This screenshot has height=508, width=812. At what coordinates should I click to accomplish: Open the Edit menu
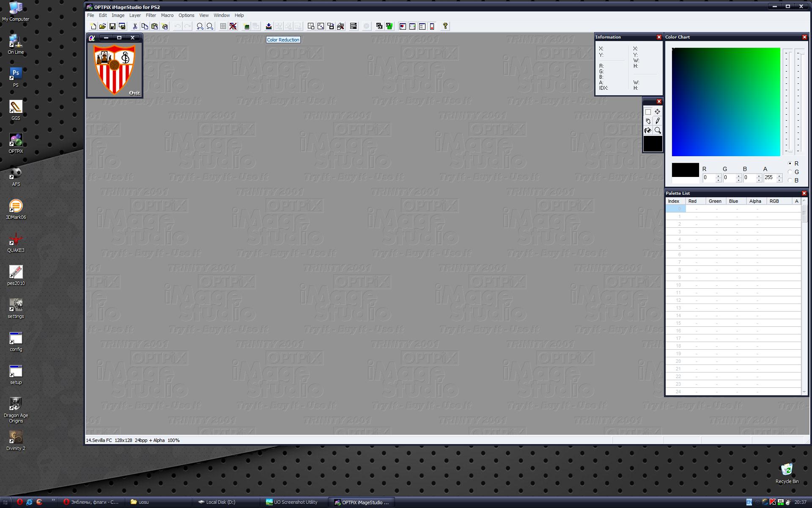[103, 15]
